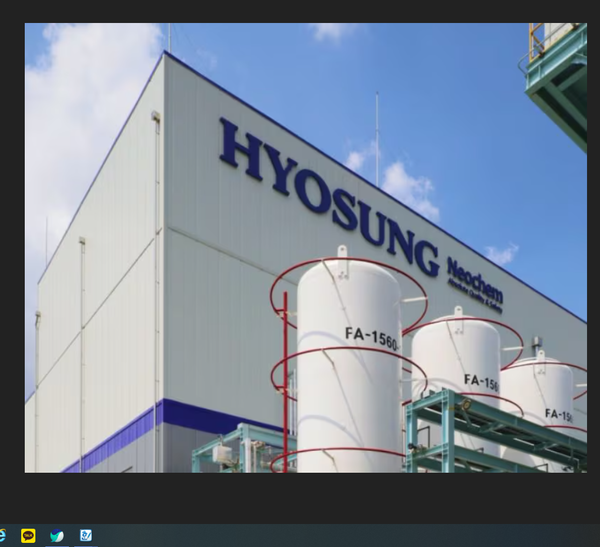The width and height of the screenshot is (600, 547).
Task: Switch to the Whale browser taskbar icon
Action: pyautogui.click(x=58, y=536)
